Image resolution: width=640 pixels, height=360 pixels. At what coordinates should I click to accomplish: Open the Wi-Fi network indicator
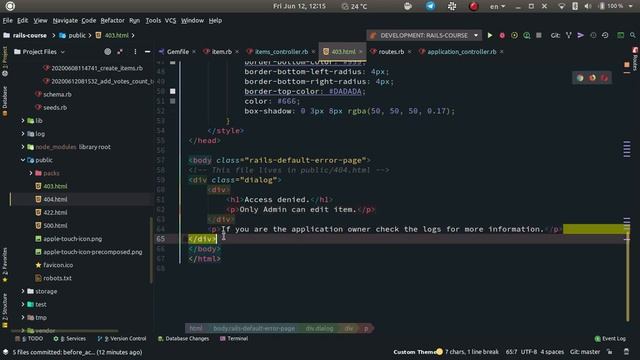pos(562,6)
